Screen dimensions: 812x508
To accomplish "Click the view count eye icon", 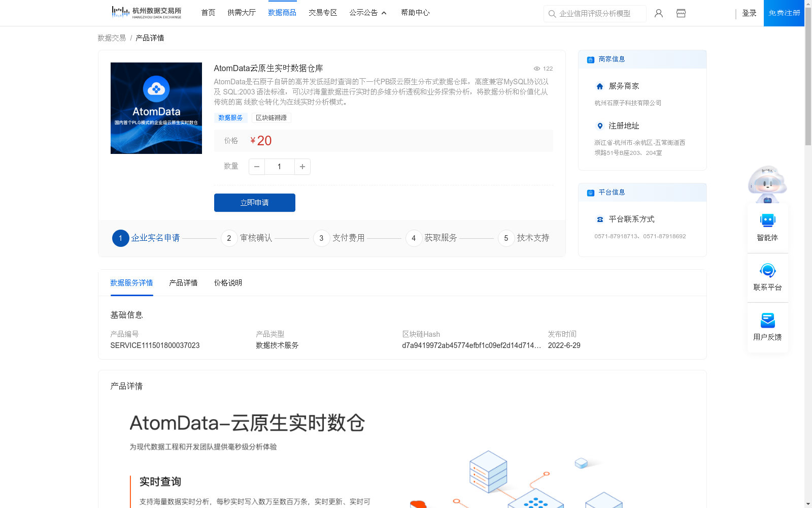I will (x=536, y=69).
